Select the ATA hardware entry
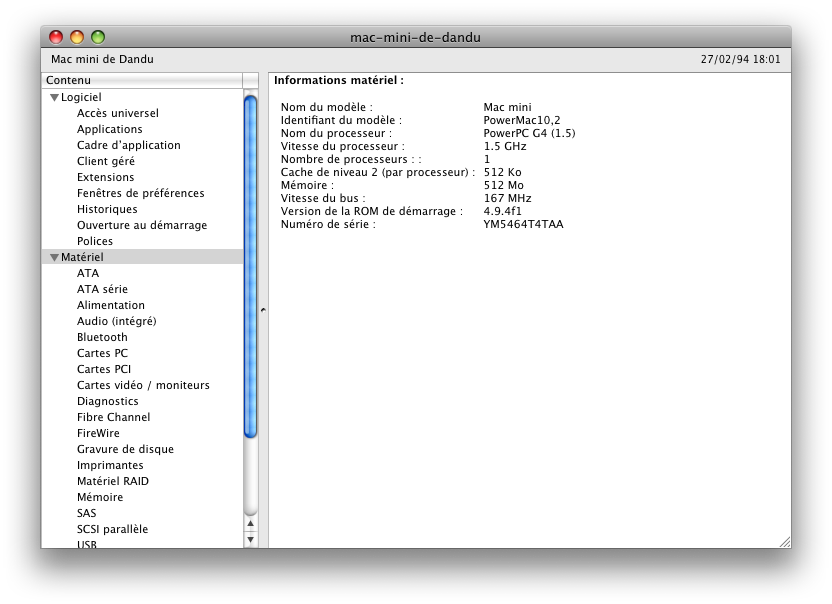This screenshot has height=604, width=832. (88, 273)
